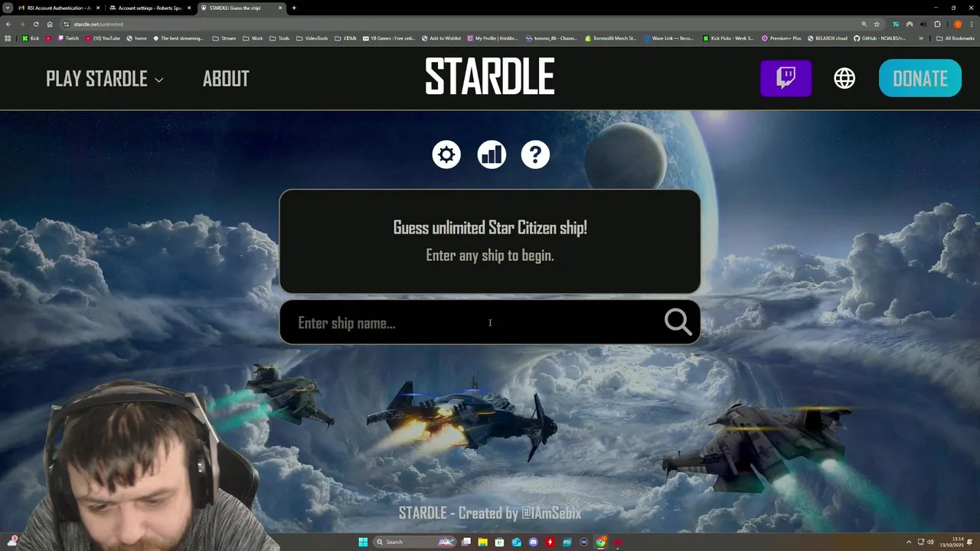Screen dimensions: 980x551
Task: Reload the current page
Action: point(35,24)
